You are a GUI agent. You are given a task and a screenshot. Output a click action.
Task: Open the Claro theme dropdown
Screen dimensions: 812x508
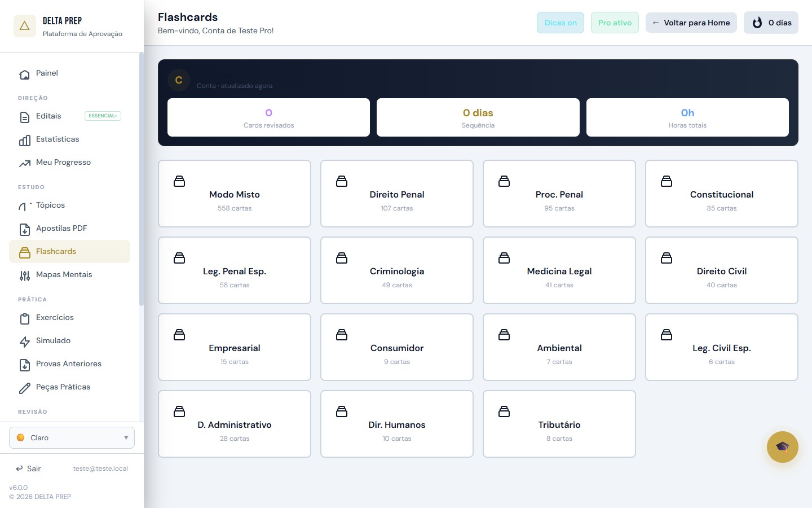click(x=72, y=437)
